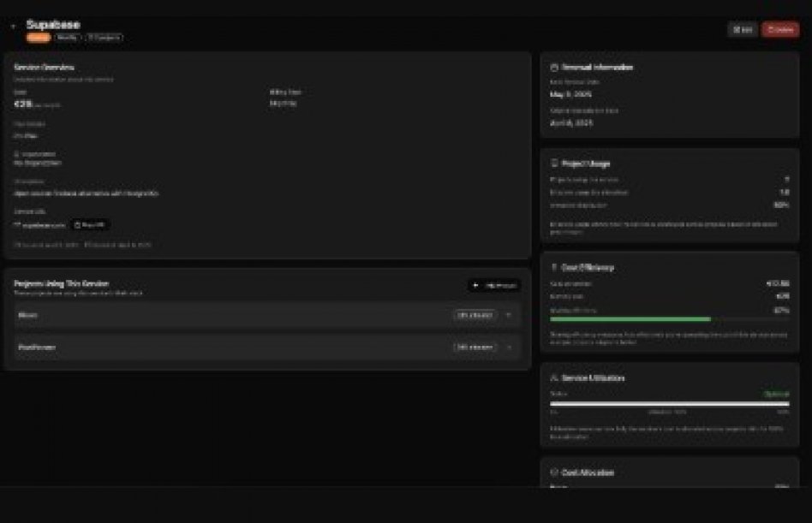The height and width of the screenshot is (523, 812).
Task: Click the green sharing efficiency progress bar
Action: tap(630, 319)
